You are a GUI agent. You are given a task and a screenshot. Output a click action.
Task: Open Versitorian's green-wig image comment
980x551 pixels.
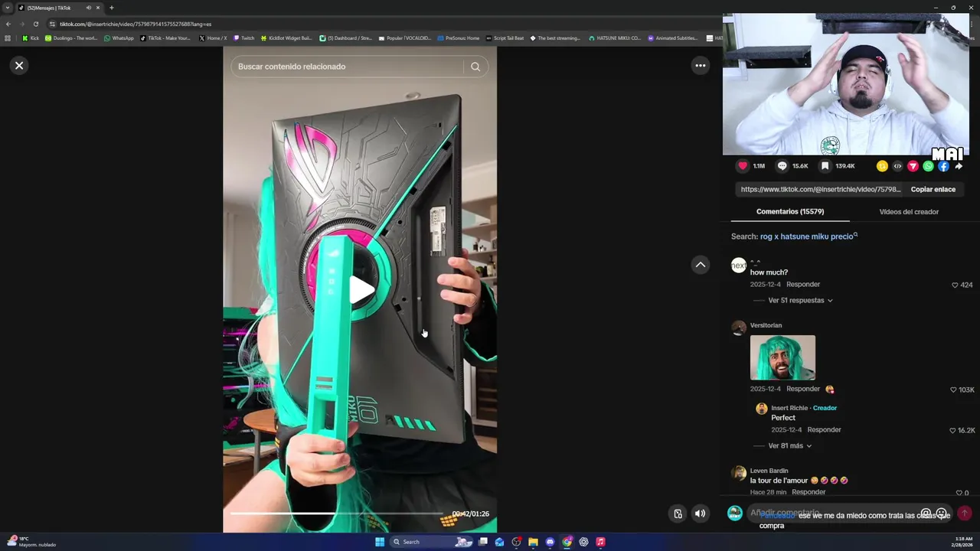(x=782, y=357)
